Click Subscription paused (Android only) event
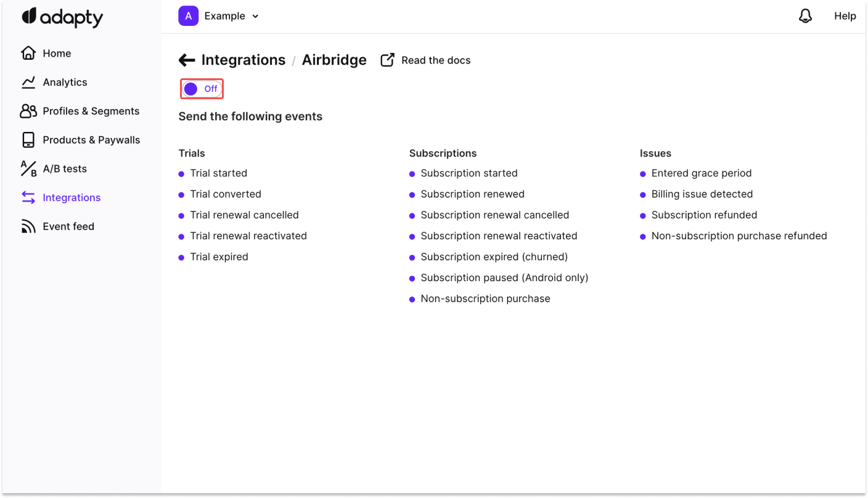The image size is (868, 498). click(x=504, y=278)
